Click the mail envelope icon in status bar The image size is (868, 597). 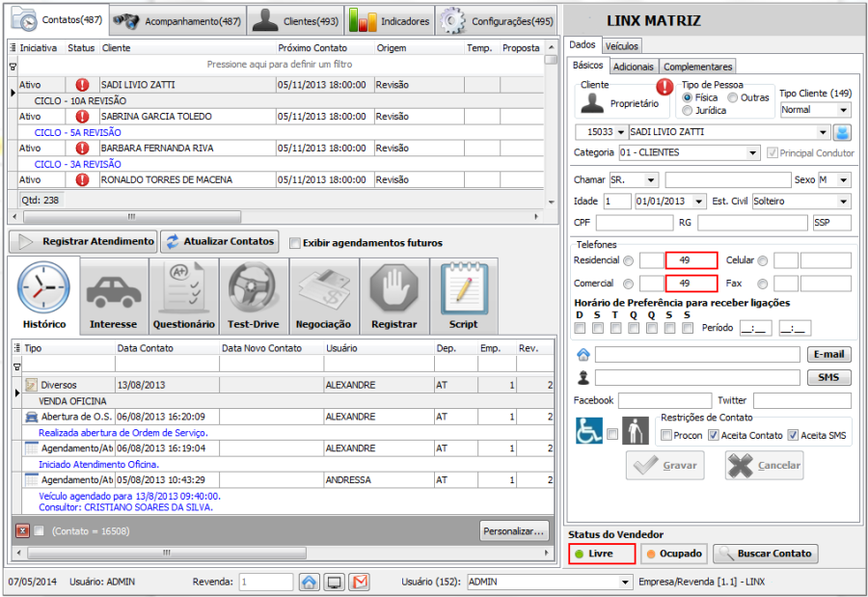click(360, 582)
